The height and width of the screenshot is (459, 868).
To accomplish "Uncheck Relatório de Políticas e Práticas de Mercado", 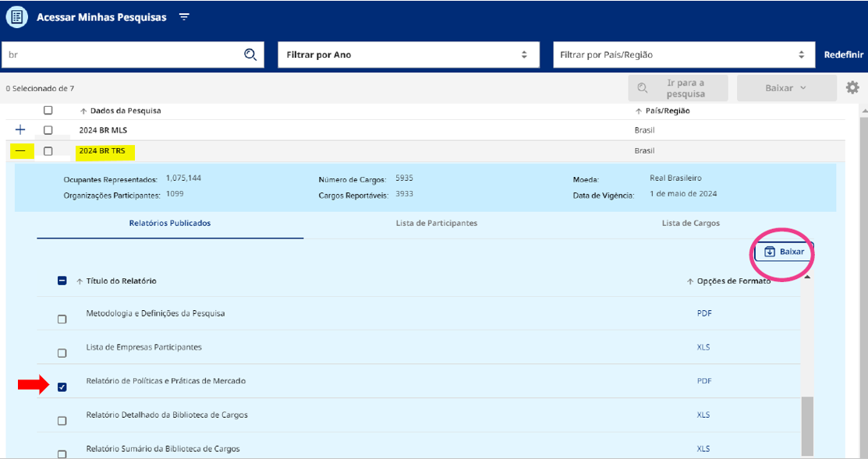I will 62,387.
